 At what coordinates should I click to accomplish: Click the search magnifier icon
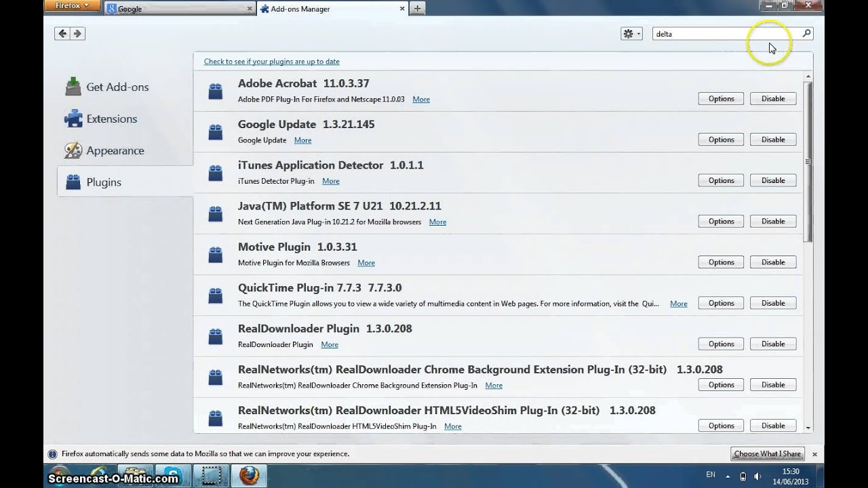806,33
